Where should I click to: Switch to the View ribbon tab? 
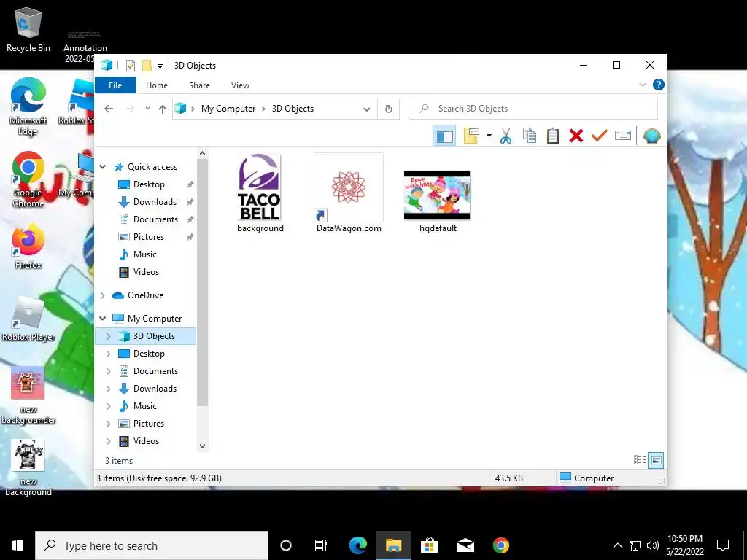coord(240,85)
